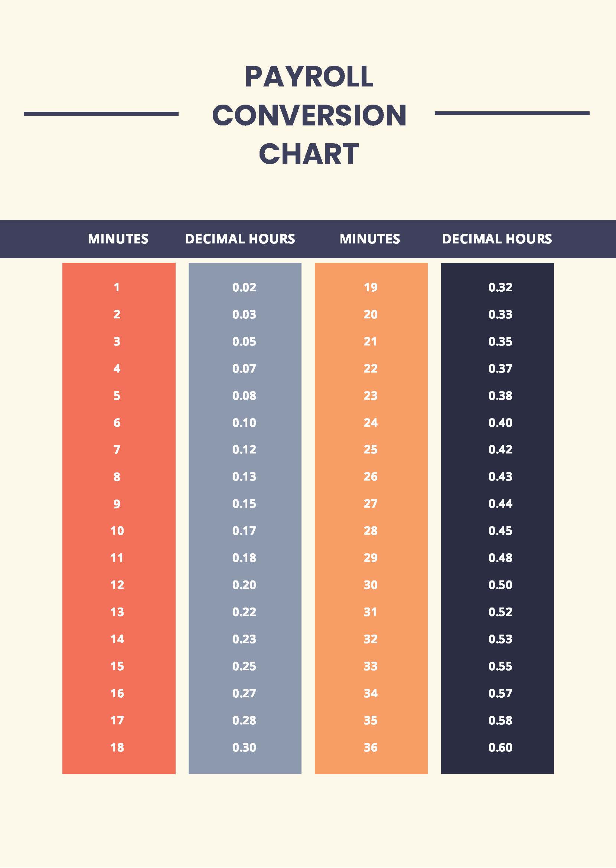616x868 pixels.
Task: Click the decimal value 0.02
Action: pyautogui.click(x=244, y=287)
